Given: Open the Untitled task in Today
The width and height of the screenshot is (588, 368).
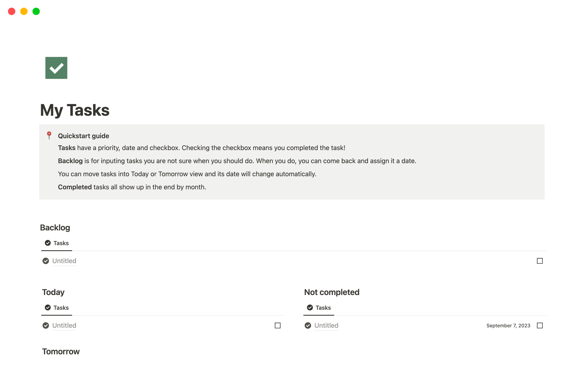Looking at the screenshot, I should (x=64, y=325).
